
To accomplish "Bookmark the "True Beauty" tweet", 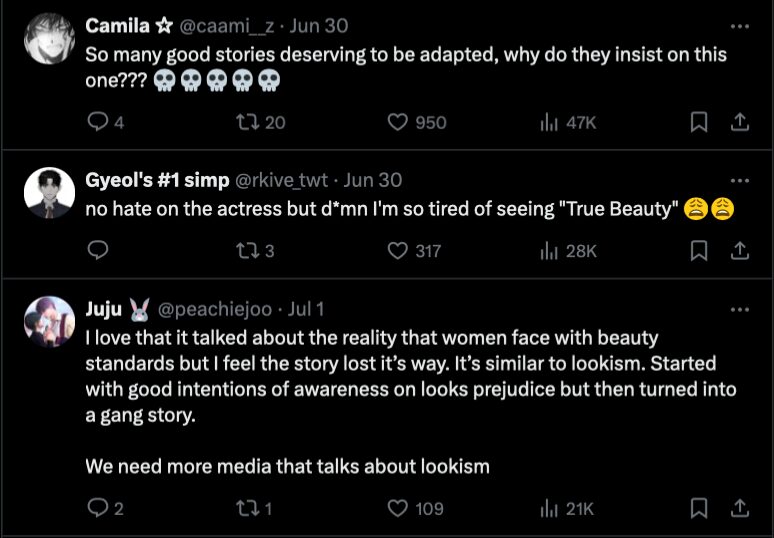I will (700, 250).
